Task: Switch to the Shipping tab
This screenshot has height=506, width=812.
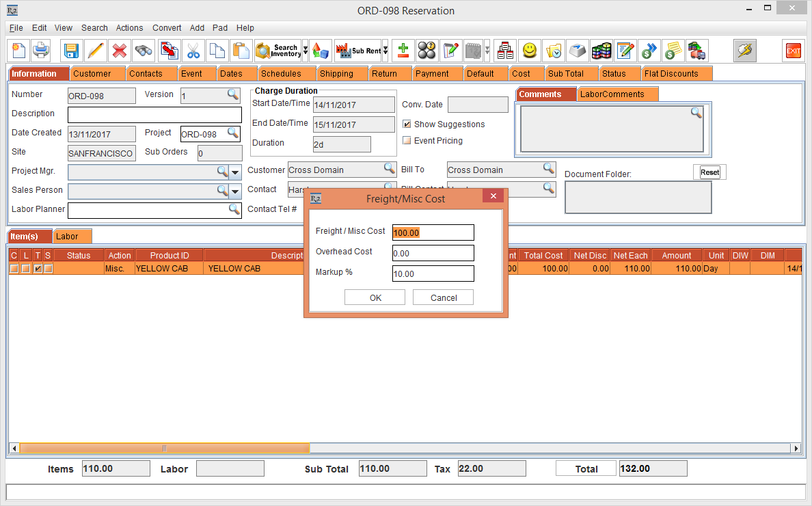Action: coord(336,73)
